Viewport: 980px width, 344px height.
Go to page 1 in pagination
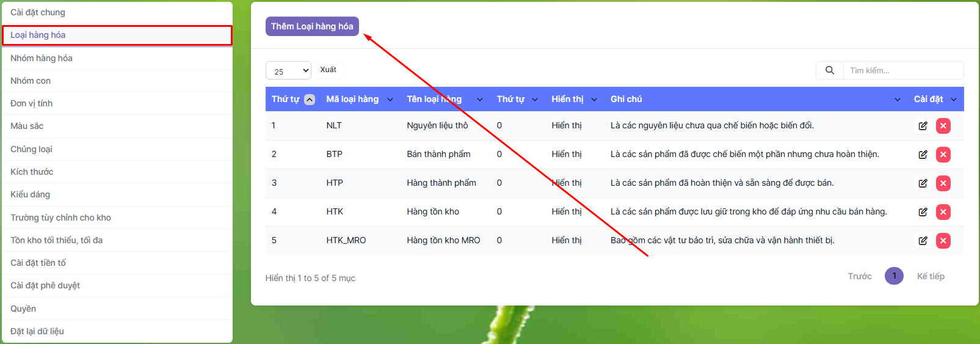tap(893, 276)
